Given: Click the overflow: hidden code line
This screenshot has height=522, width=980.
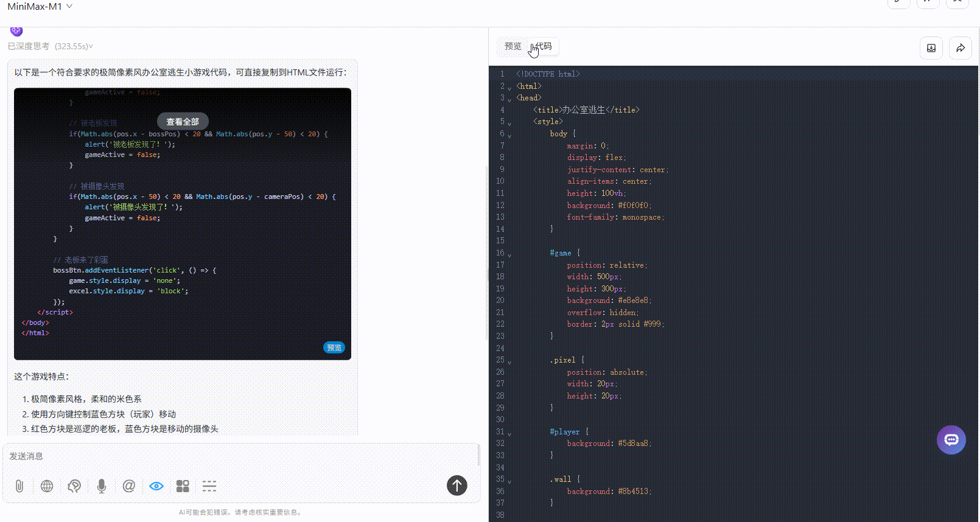Looking at the screenshot, I should tap(603, 313).
